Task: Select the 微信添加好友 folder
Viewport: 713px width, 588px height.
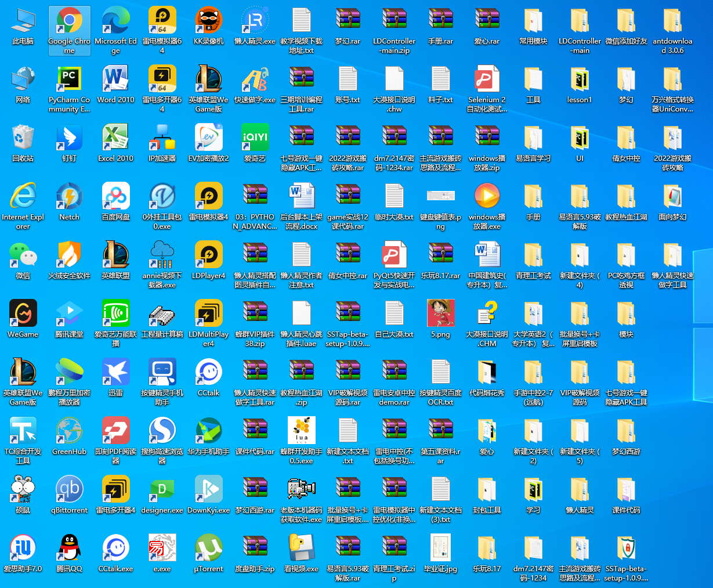Action: tap(627, 27)
